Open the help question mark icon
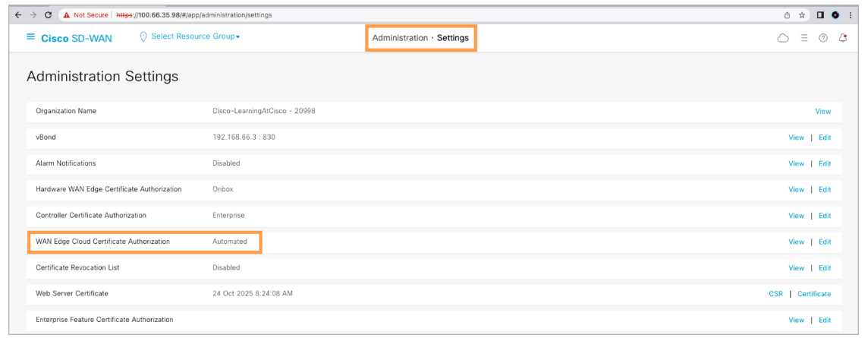This screenshot has height=338, width=868. [x=822, y=38]
